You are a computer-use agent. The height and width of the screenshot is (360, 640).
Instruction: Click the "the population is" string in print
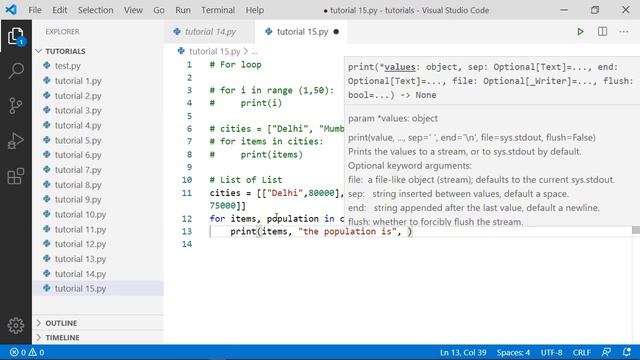pyautogui.click(x=347, y=231)
